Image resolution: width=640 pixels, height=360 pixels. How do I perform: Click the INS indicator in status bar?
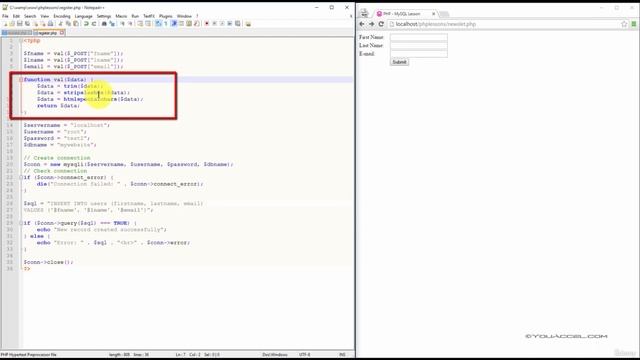342,355
